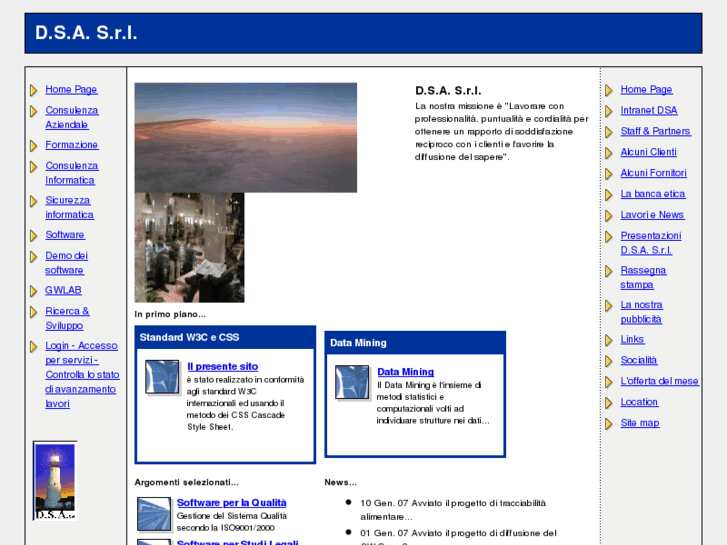This screenshot has height=545, width=727.
Task: Open the Links page
Action: pos(632,340)
